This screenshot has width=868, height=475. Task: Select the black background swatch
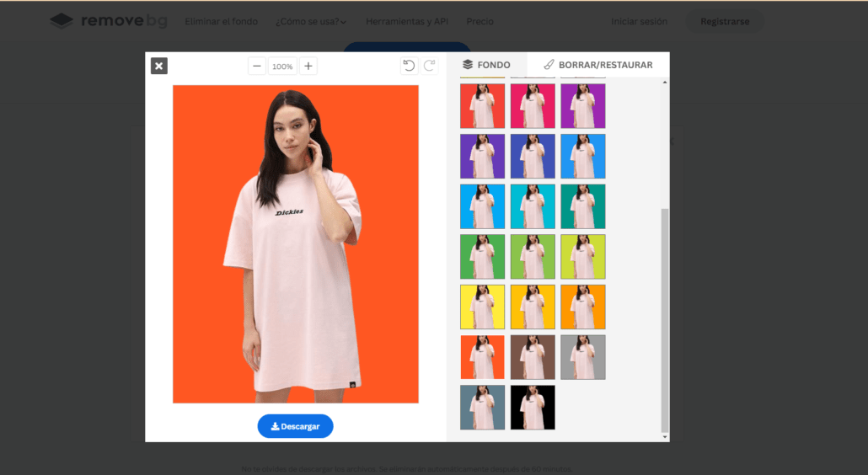[533, 408]
